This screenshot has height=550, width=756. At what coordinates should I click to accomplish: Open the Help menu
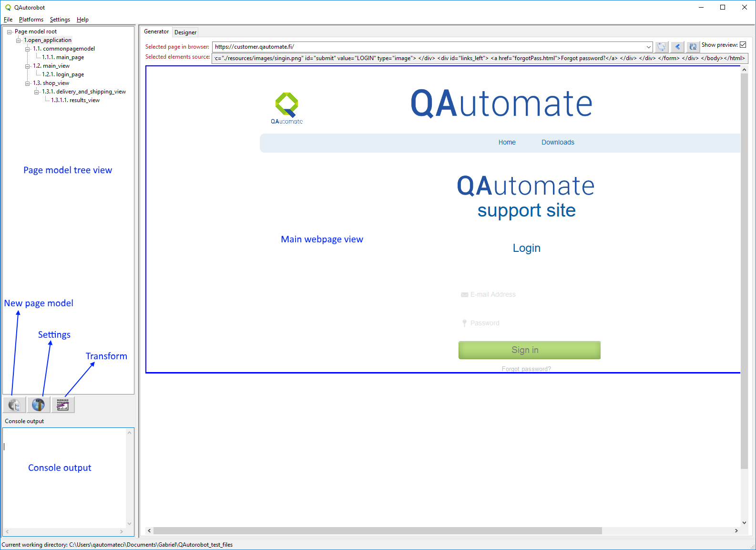point(82,20)
